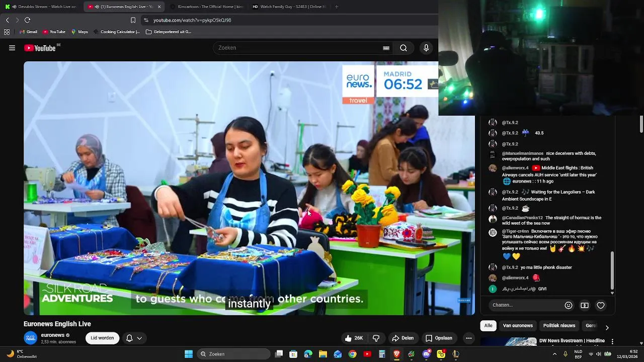Click @Tiger-cr4nn username in chat
The height and width of the screenshot is (362, 644).
(515, 231)
